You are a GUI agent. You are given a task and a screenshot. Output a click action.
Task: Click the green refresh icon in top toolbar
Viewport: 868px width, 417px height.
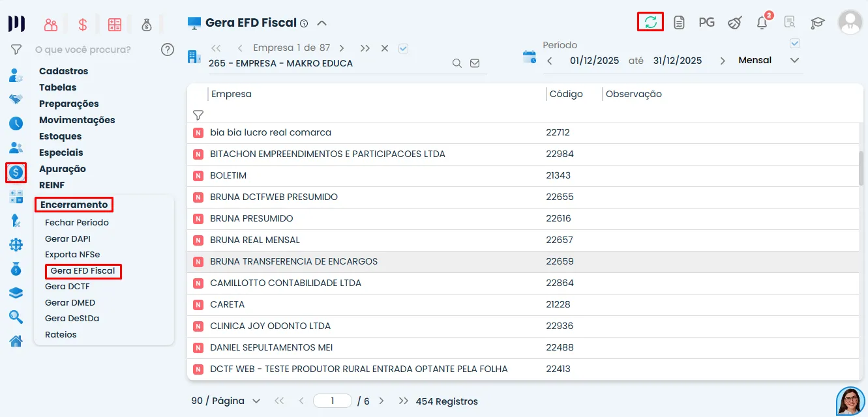coord(650,22)
